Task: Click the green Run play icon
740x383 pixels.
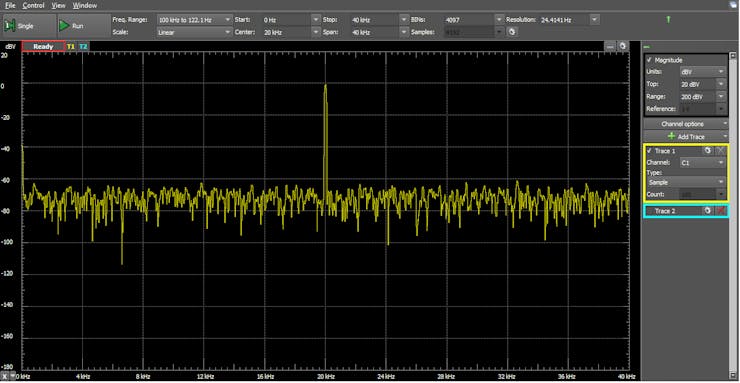Action: pyautogui.click(x=64, y=26)
